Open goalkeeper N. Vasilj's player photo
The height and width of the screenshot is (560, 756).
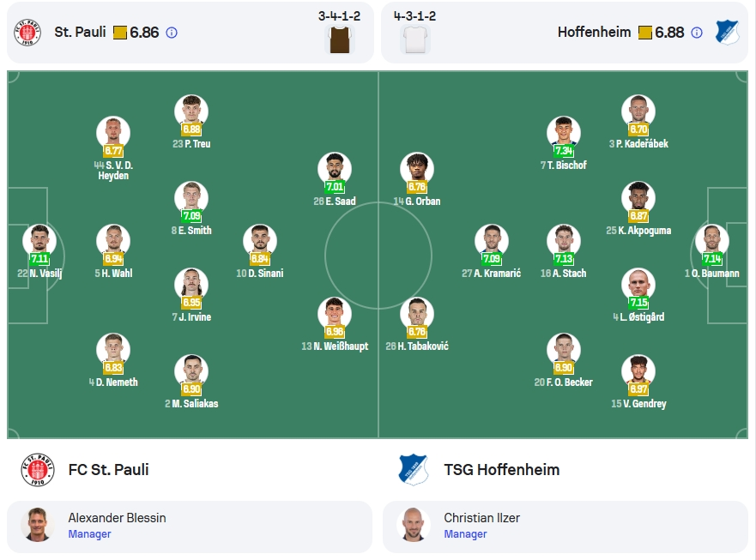pos(39,241)
